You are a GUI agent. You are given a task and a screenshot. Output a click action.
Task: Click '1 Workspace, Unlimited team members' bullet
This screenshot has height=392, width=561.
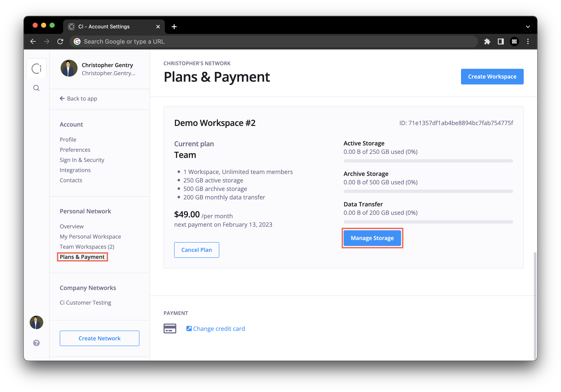click(x=238, y=172)
